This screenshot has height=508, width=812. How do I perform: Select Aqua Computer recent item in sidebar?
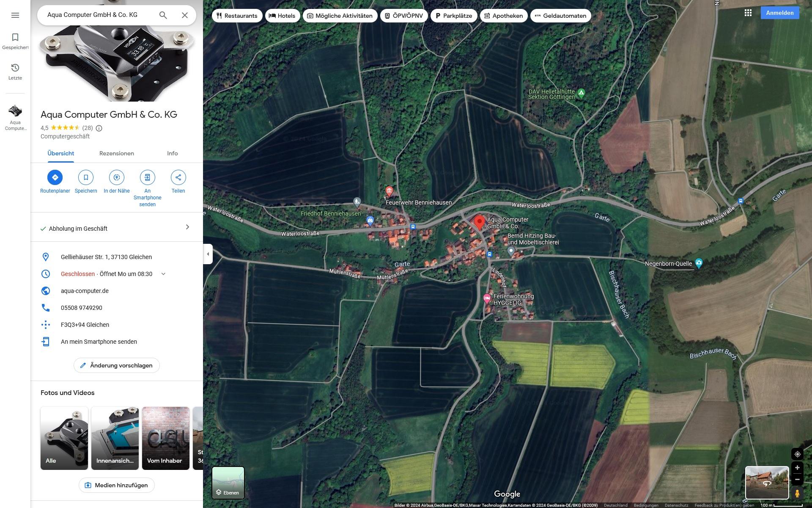point(15,118)
